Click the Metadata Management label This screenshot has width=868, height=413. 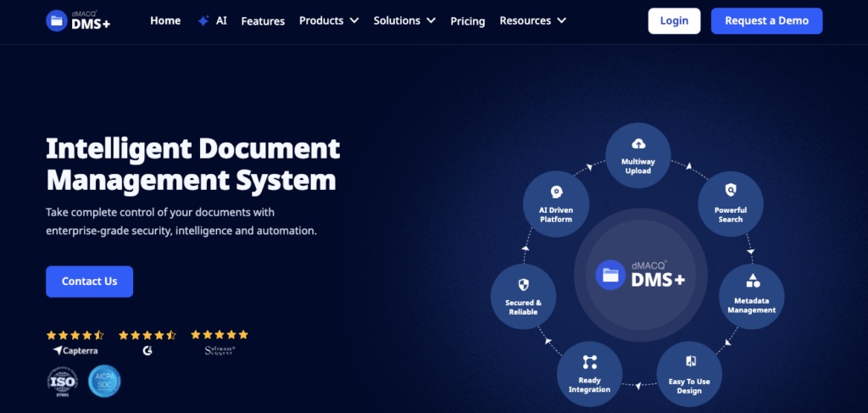(752, 305)
